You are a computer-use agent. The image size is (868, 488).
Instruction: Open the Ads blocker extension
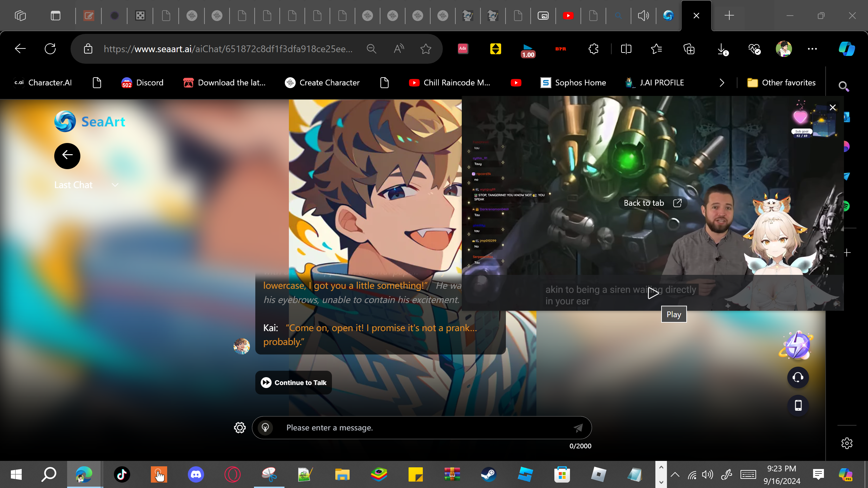click(x=463, y=49)
